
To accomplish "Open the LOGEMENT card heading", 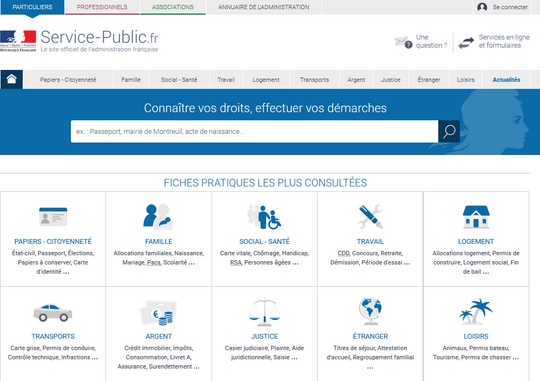I will [x=476, y=241].
